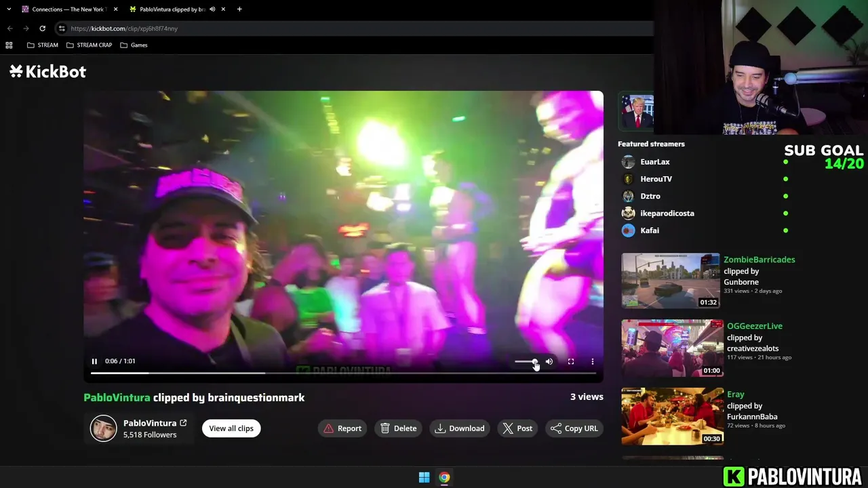Click the KickBot logo
The height and width of the screenshot is (488, 868).
click(x=47, y=71)
